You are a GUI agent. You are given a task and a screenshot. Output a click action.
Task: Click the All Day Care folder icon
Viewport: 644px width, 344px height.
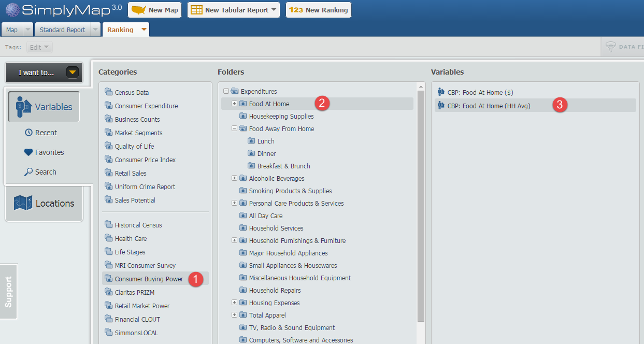pyautogui.click(x=243, y=216)
